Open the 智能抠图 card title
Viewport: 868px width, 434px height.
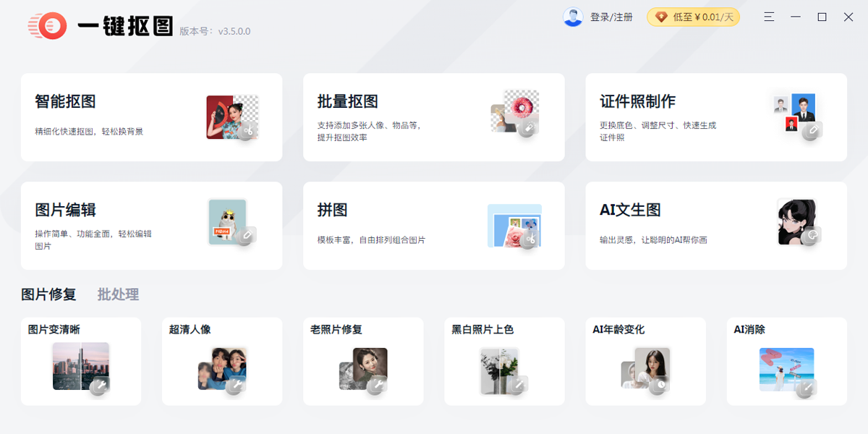coord(65,101)
